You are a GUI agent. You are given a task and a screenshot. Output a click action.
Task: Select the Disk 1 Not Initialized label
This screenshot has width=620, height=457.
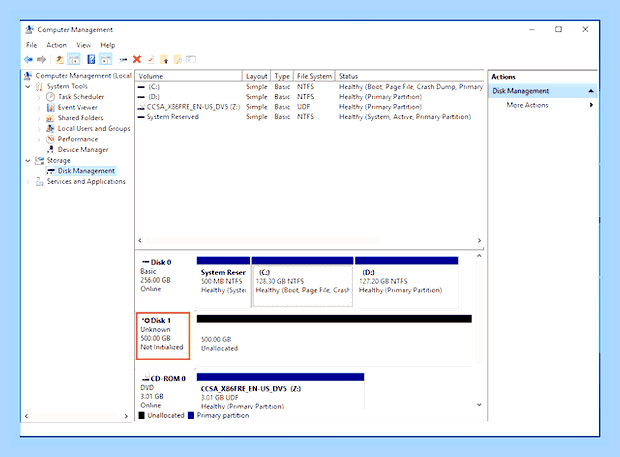163,336
